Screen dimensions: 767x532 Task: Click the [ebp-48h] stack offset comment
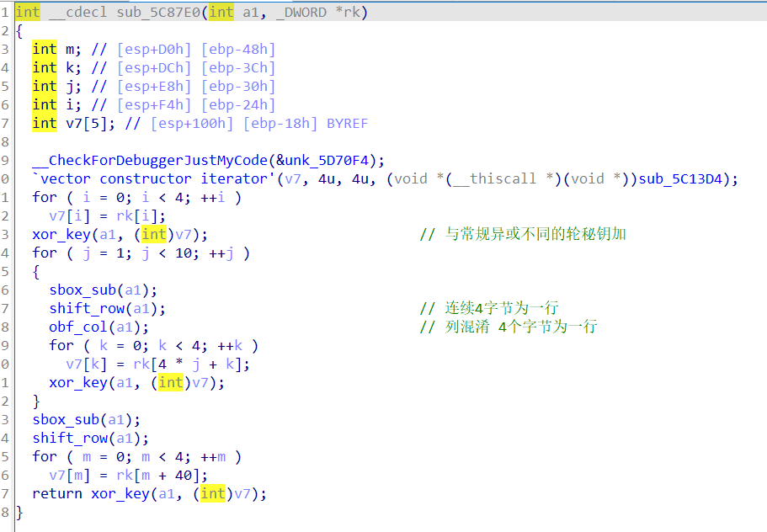pos(238,49)
